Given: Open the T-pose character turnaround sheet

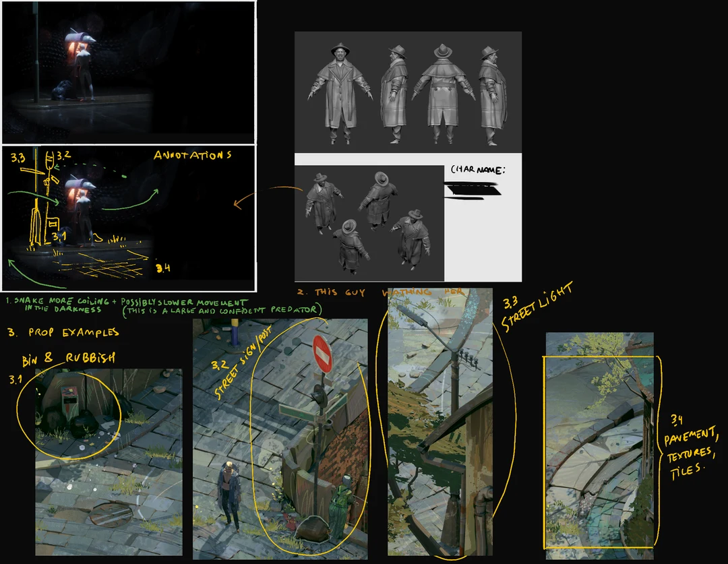Looking at the screenshot, I should (408, 92).
